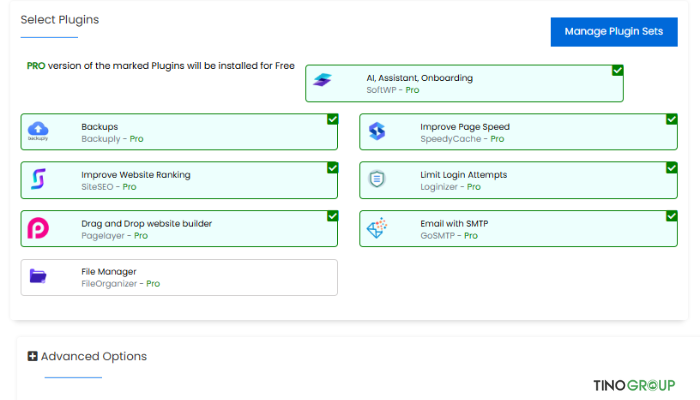Click 'Drag and Drop website builder' text
The image size is (700, 400).
(146, 223)
